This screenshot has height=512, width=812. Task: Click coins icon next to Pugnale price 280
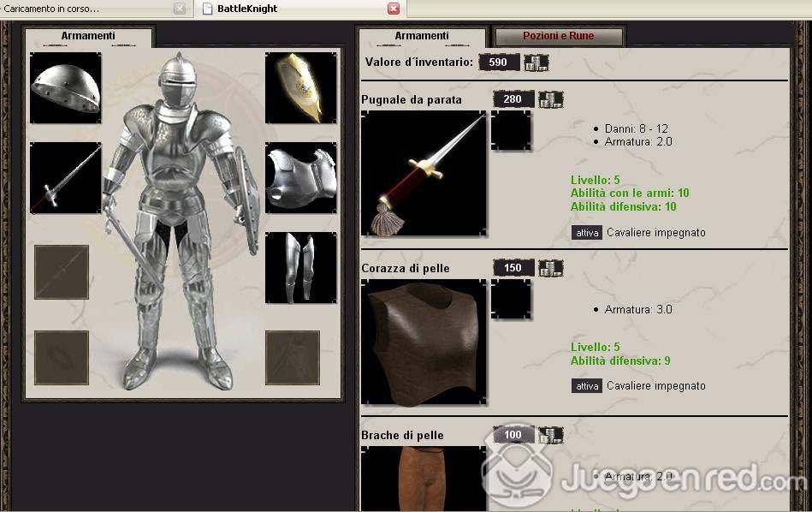point(551,99)
